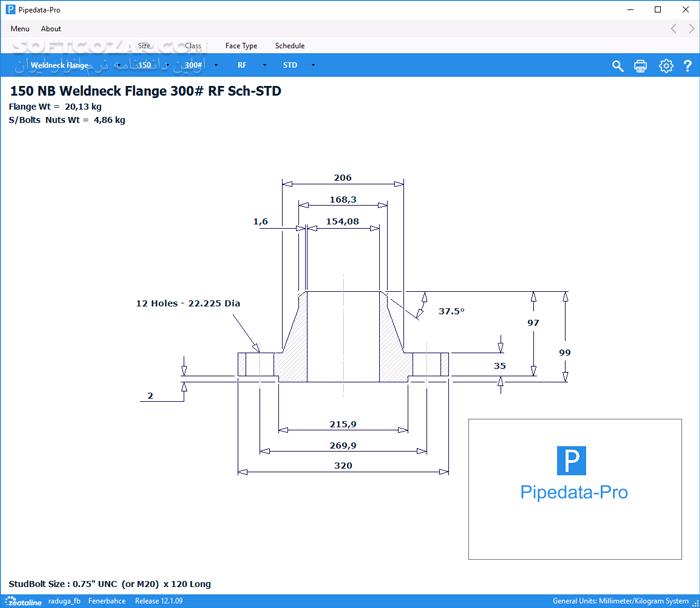Click the printer icon

[641, 66]
